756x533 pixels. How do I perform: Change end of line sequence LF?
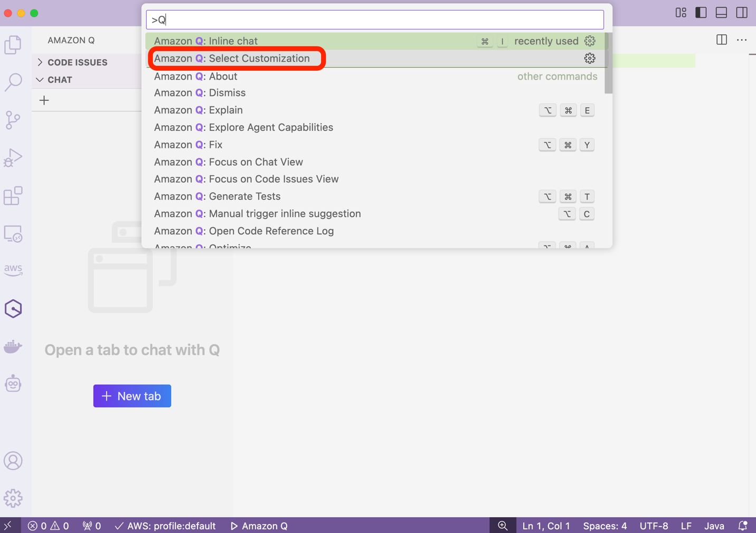click(686, 526)
